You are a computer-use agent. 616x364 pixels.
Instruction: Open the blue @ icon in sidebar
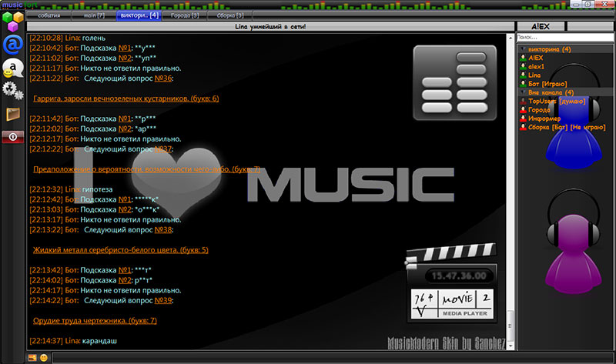[x=12, y=42]
